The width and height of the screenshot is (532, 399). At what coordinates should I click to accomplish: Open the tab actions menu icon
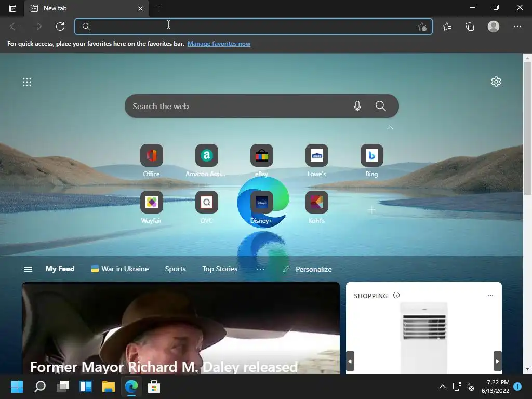[12, 8]
